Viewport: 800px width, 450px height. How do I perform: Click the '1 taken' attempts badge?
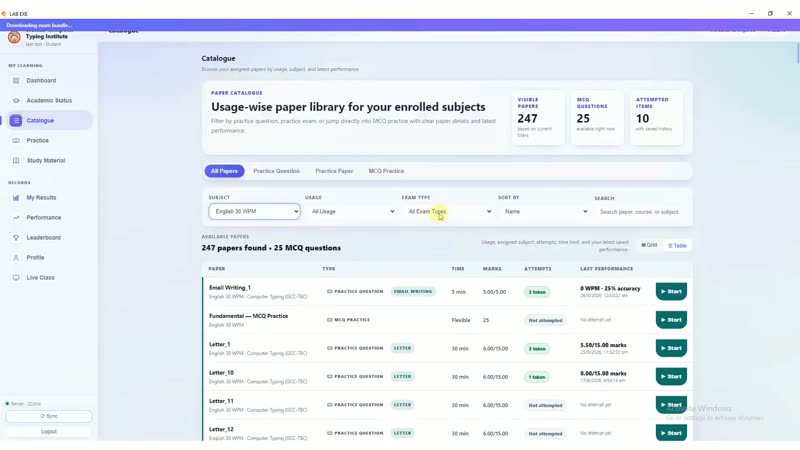point(537,377)
